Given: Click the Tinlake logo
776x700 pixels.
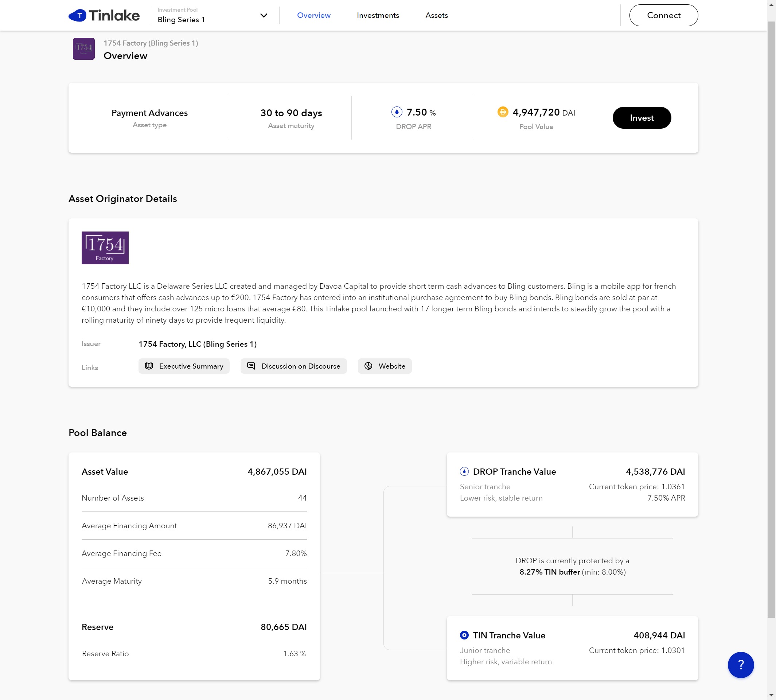Looking at the screenshot, I should tap(104, 15).
